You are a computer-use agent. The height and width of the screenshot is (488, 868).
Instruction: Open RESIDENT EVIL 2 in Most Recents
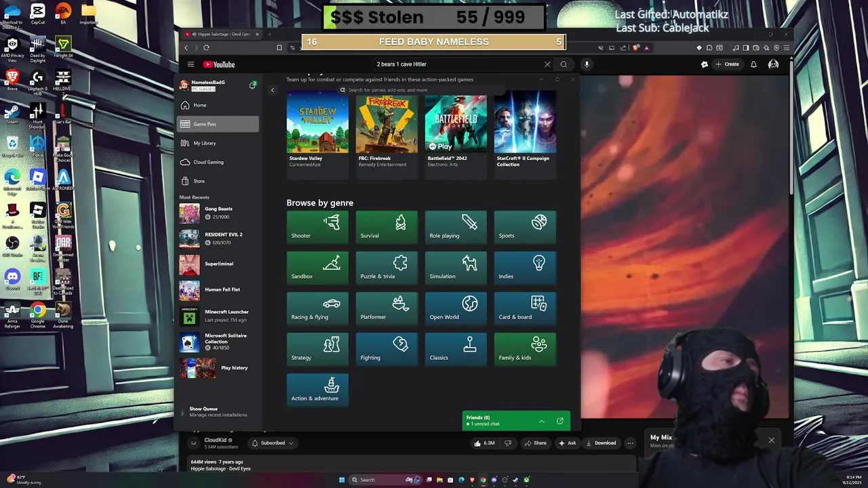coord(218,239)
